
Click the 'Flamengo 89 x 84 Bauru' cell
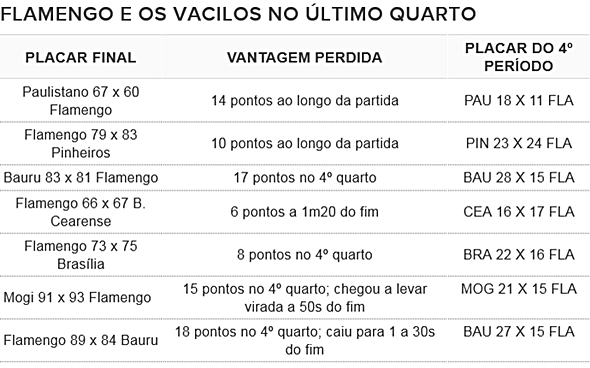pyautogui.click(x=81, y=340)
